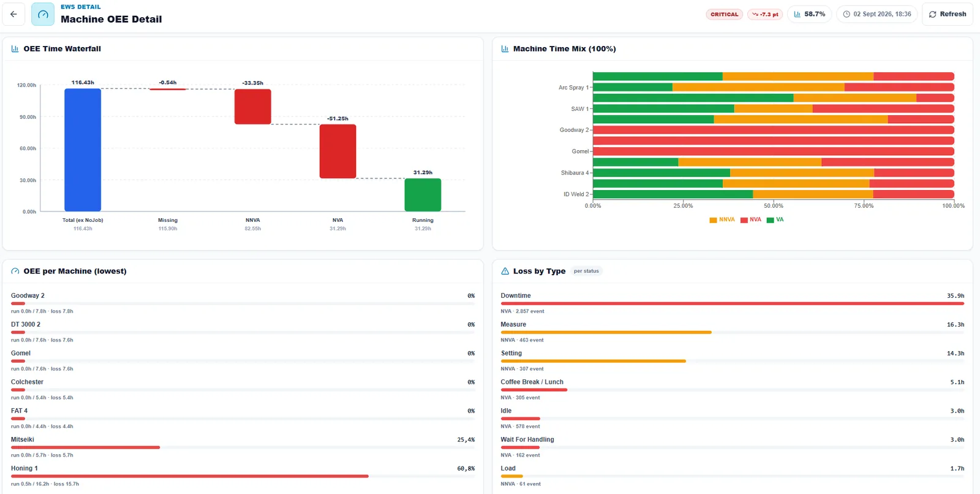Image resolution: width=980 pixels, height=494 pixels.
Task: Click the back arrow button
Action: tap(13, 14)
